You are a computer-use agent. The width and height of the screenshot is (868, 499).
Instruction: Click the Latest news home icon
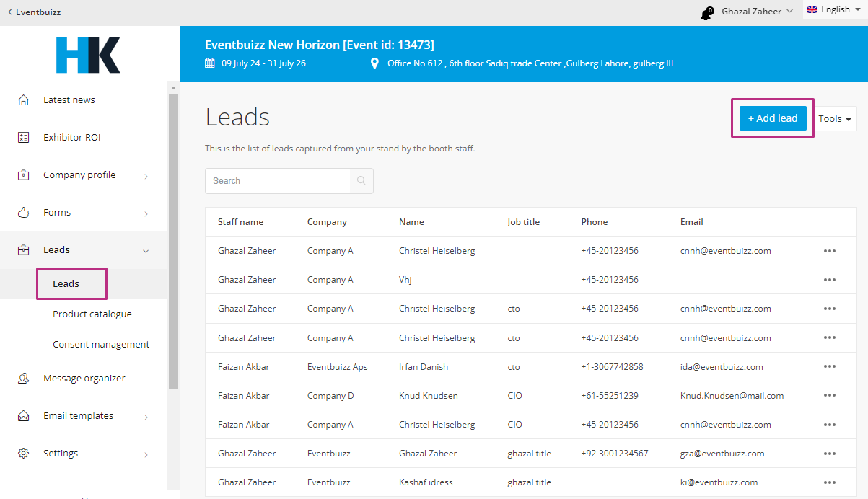24,100
